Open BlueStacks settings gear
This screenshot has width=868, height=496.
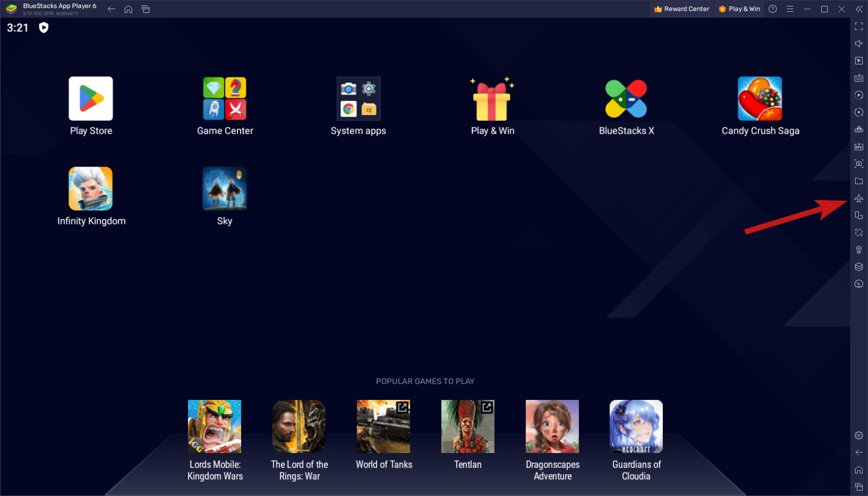click(859, 435)
